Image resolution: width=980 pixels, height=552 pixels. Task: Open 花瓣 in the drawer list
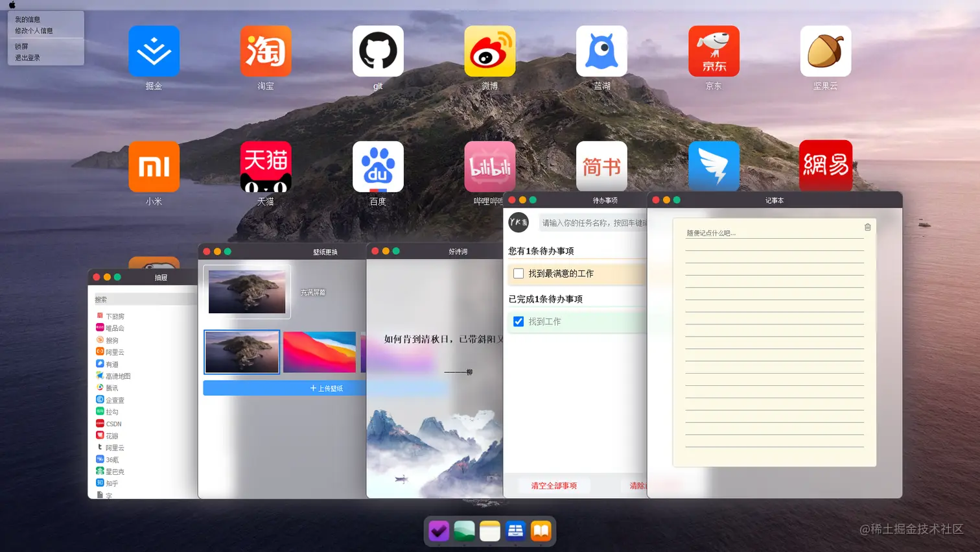tap(108, 436)
